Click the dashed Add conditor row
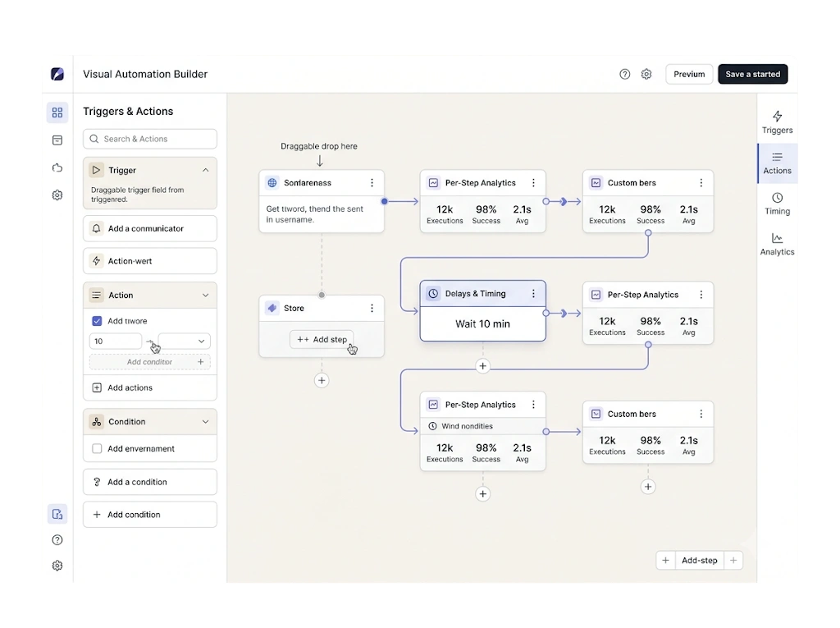 click(x=150, y=362)
